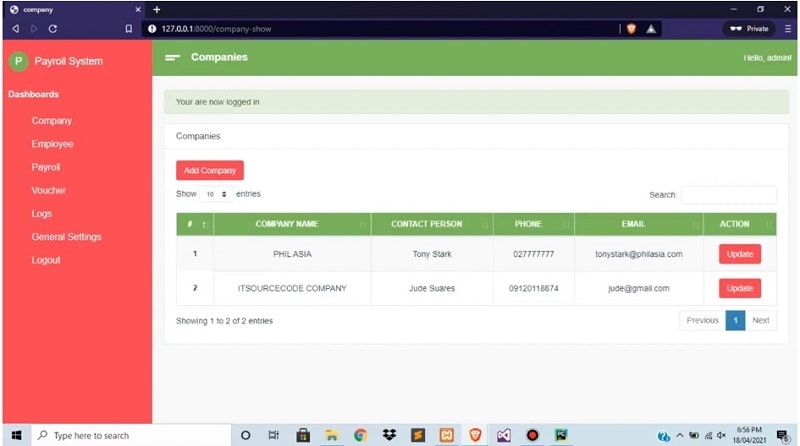
Task: Click the Next pagination button
Action: [760, 321]
